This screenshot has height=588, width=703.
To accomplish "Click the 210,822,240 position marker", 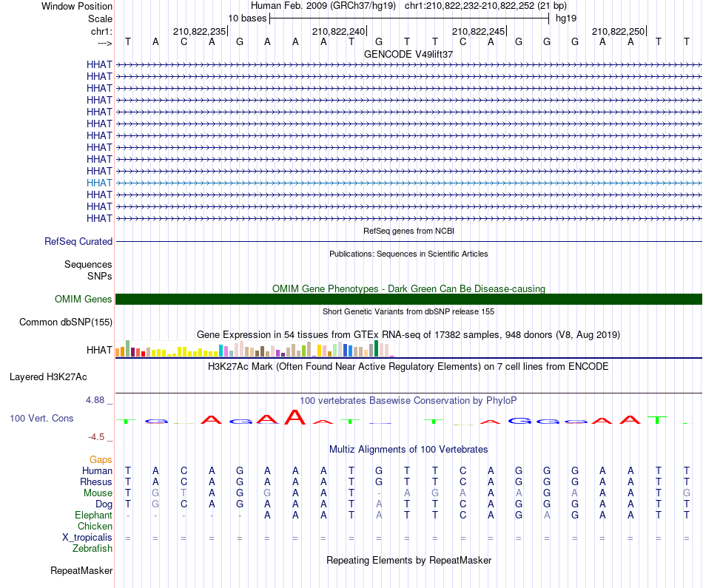I will pos(340,31).
